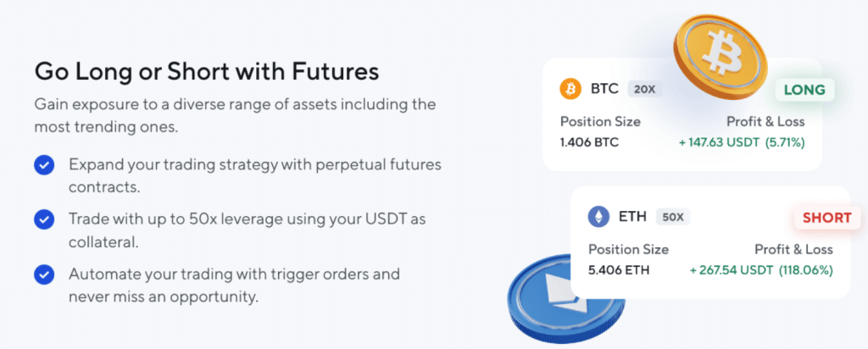Click the ETH ticker label
This screenshot has width=868, height=349.
pos(632,217)
